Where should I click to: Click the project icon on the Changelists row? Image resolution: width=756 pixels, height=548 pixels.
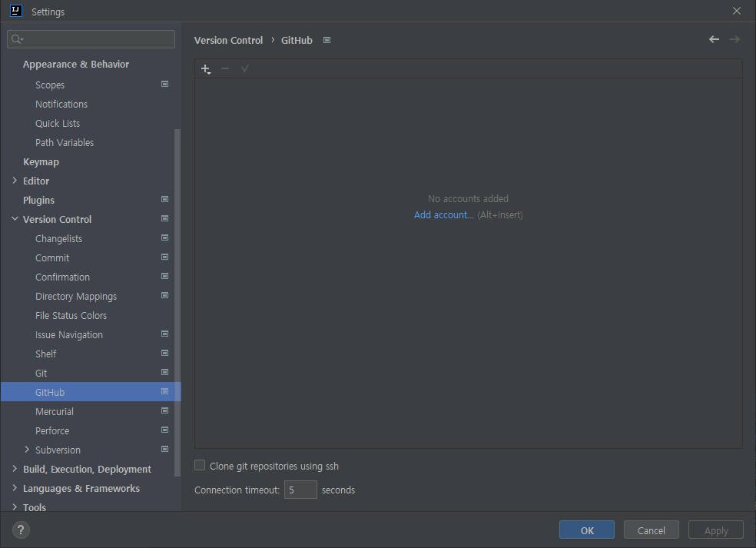[165, 237]
